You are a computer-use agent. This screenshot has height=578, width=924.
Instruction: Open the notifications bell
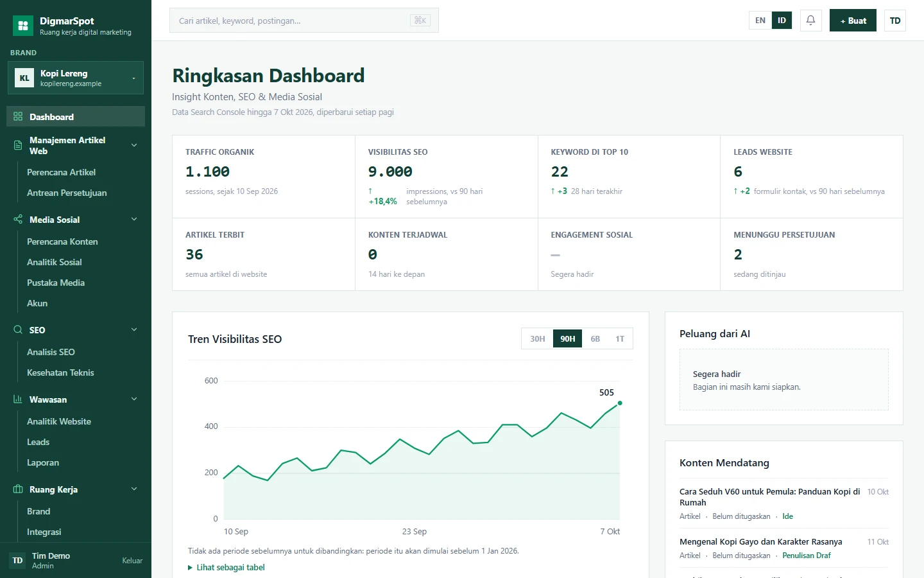tap(811, 21)
